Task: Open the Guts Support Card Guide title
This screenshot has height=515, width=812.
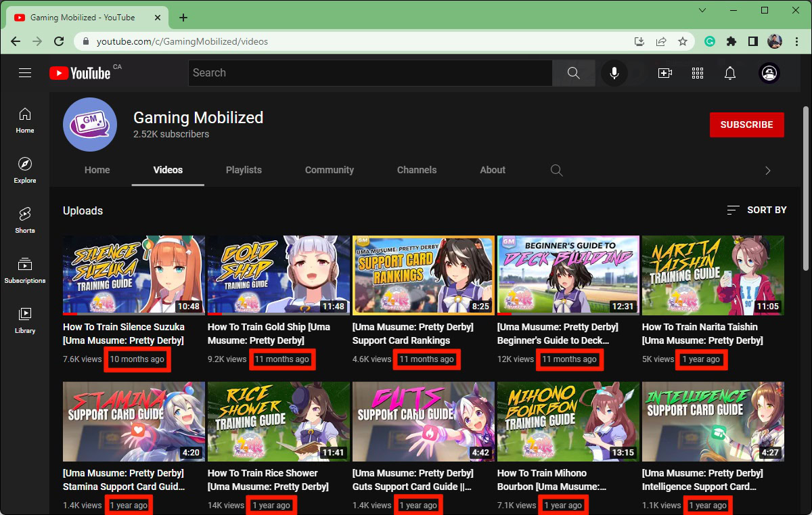Action: coord(413,480)
